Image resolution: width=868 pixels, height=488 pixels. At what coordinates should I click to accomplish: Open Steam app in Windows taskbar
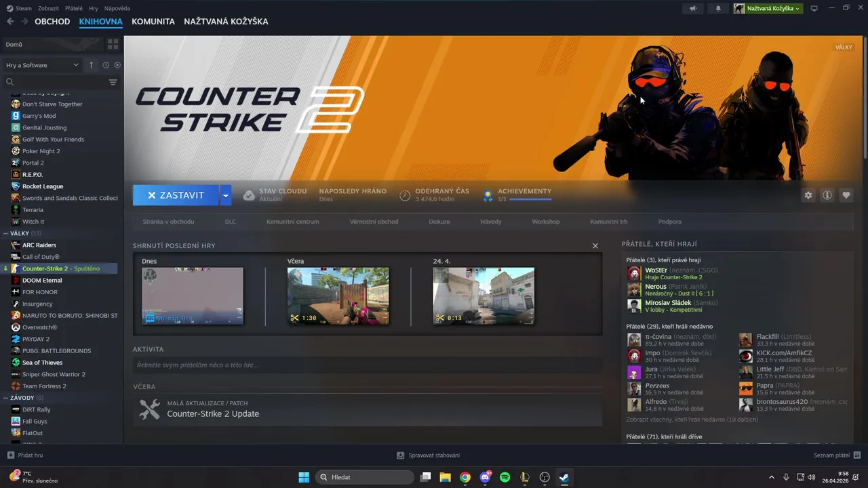pos(564,477)
